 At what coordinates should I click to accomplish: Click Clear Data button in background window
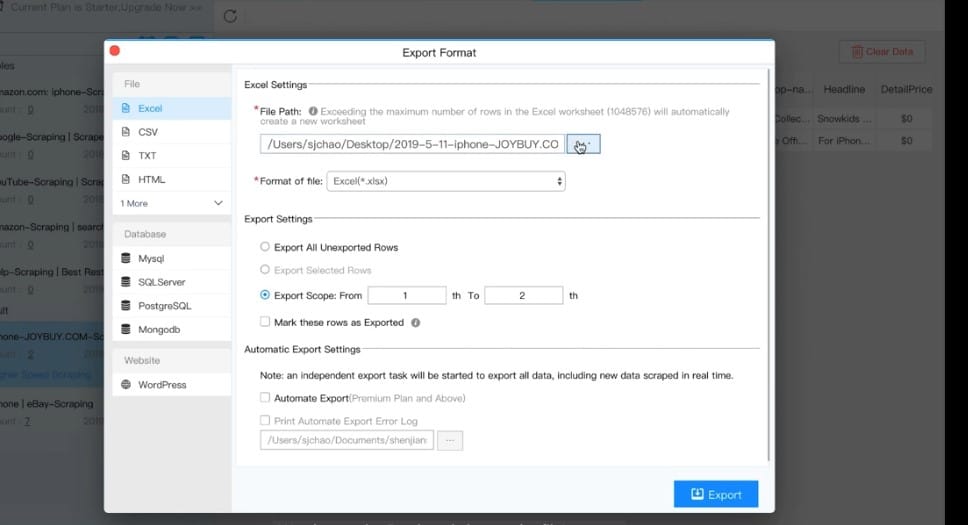tap(882, 52)
